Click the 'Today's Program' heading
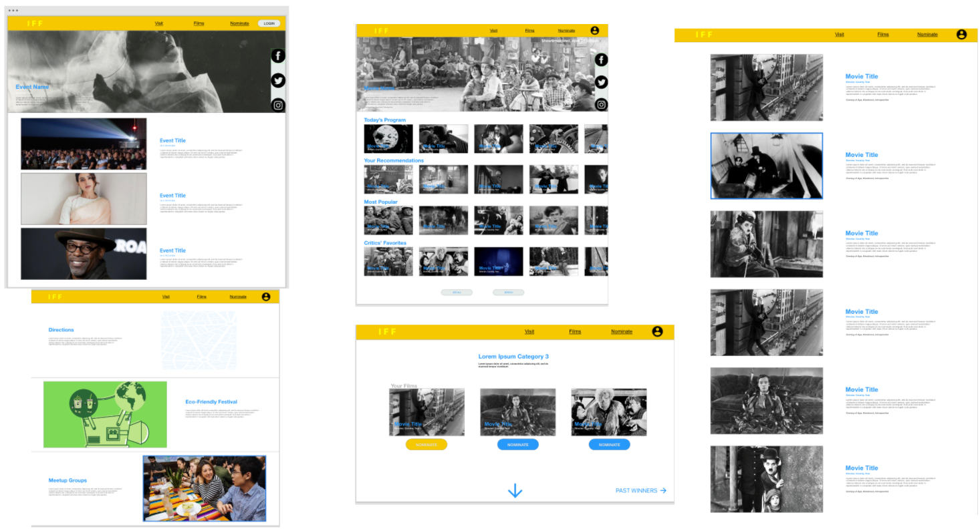Screen dimensions: 980x529 pyautogui.click(x=384, y=120)
